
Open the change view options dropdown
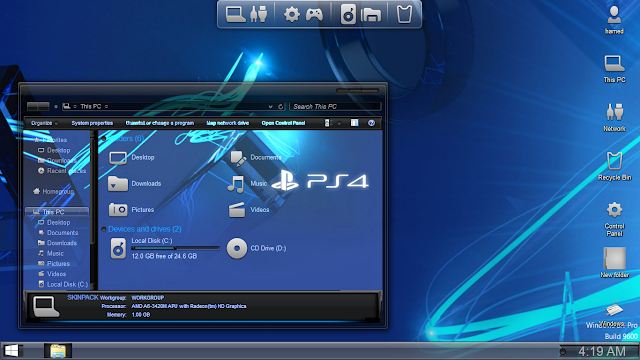[x=339, y=123]
